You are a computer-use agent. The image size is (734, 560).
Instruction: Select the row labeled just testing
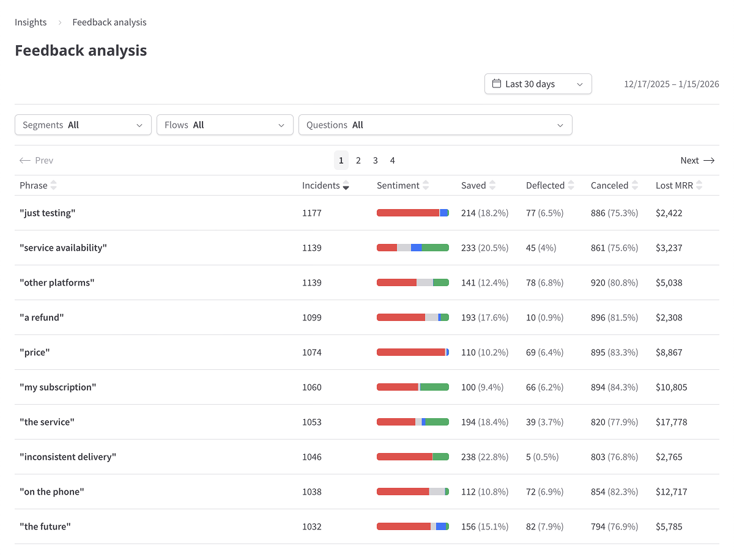[x=48, y=213]
